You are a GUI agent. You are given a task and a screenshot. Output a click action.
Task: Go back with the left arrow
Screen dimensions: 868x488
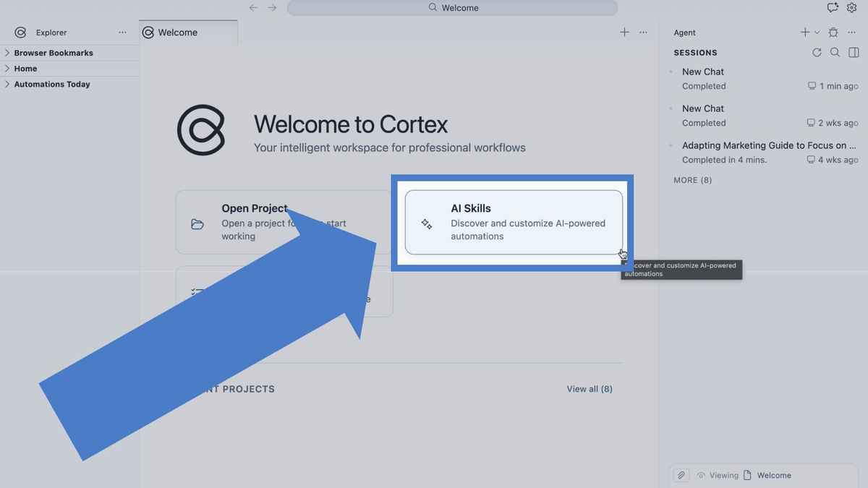pos(253,7)
